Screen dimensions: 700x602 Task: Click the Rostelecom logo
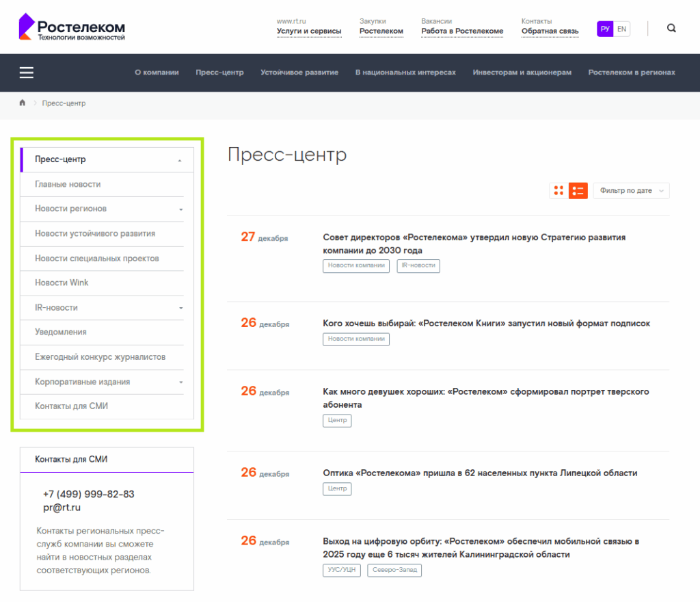tap(72, 27)
